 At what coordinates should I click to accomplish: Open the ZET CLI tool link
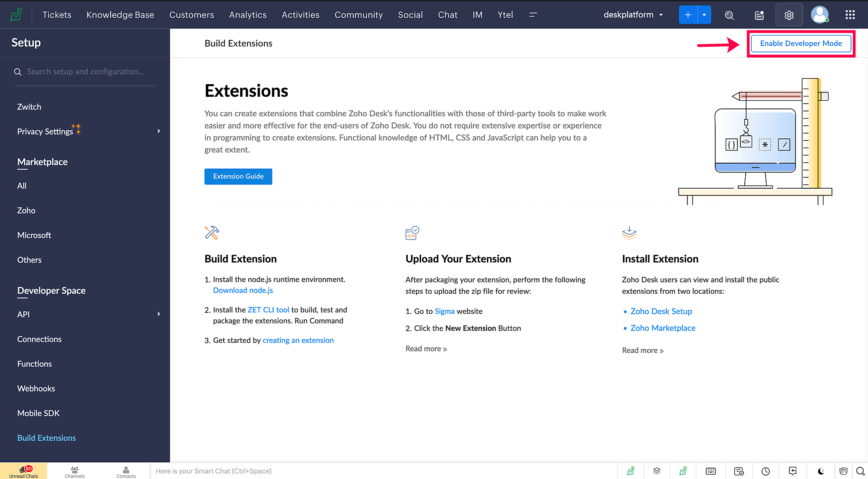point(268,310)
